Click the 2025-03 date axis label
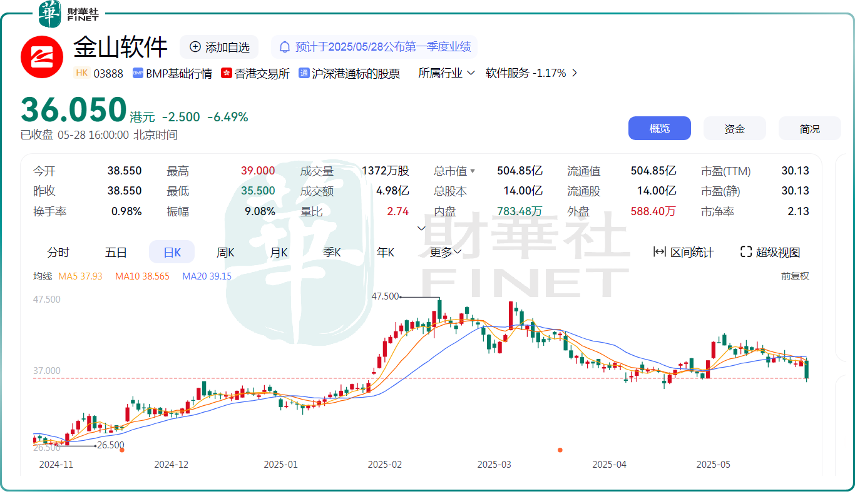 coord(494,465)
